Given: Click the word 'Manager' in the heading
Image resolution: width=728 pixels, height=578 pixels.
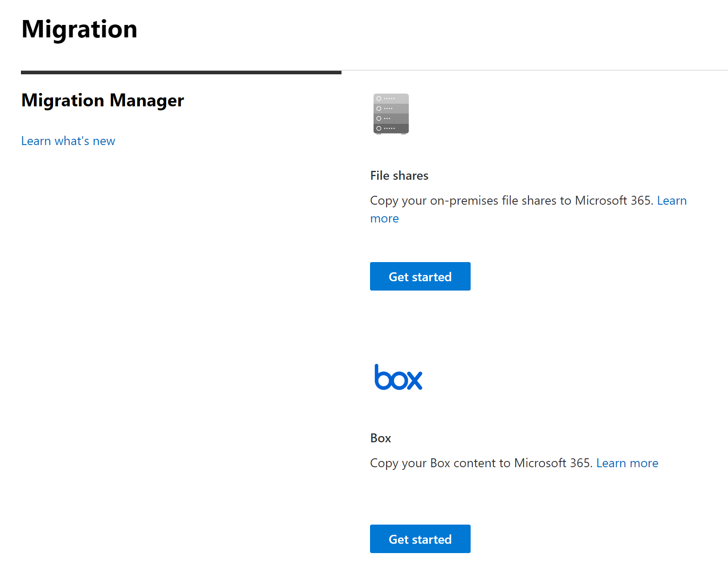Looking at the screenshot, I should pos(146,101).
